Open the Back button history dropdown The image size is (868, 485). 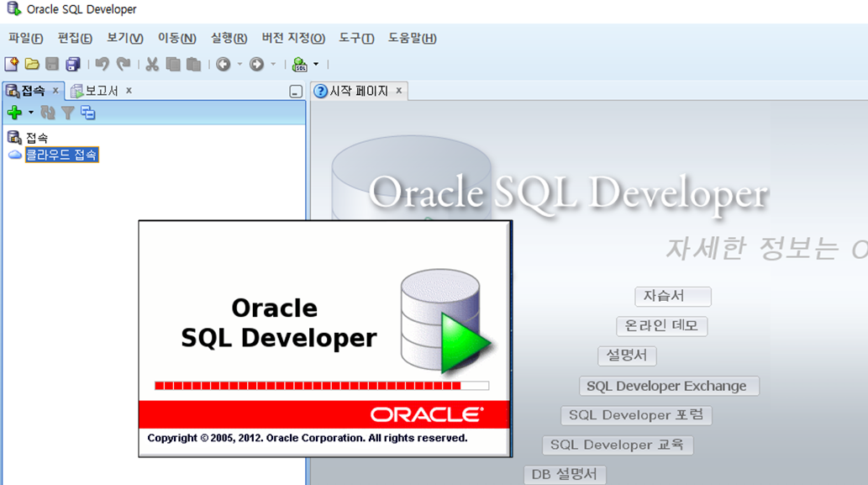(x=239, y=64)
